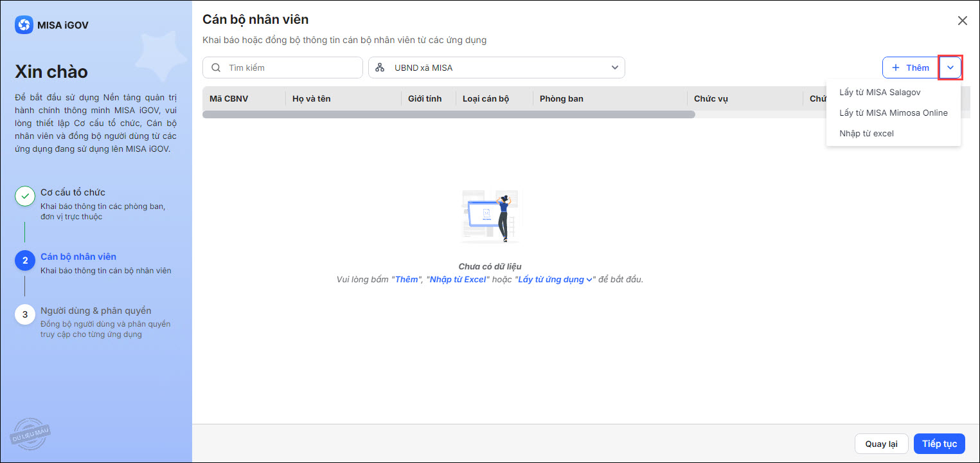Toggle the arrow dropdown next to Thêm
This screenshot has height=463, width=980.
950,68
